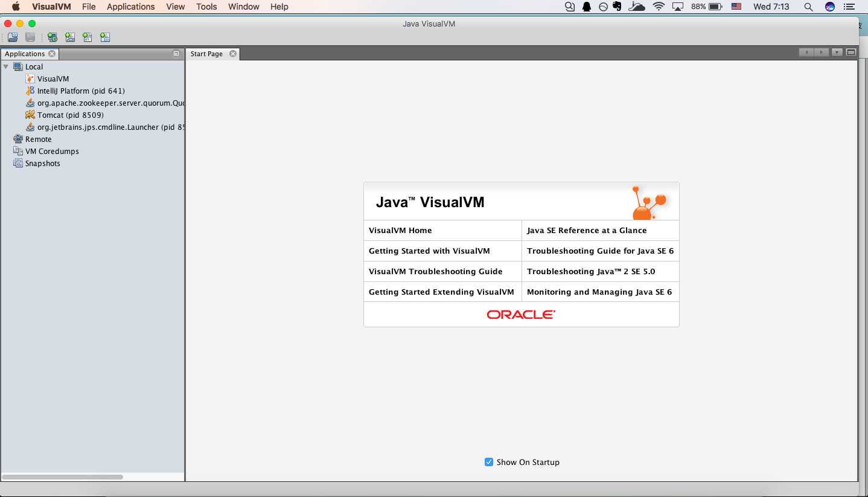Uncheck Show On Startup checkbox
The width and height of the screenshot is (868, 497).
pyautogui.click(x=489, y=462)
